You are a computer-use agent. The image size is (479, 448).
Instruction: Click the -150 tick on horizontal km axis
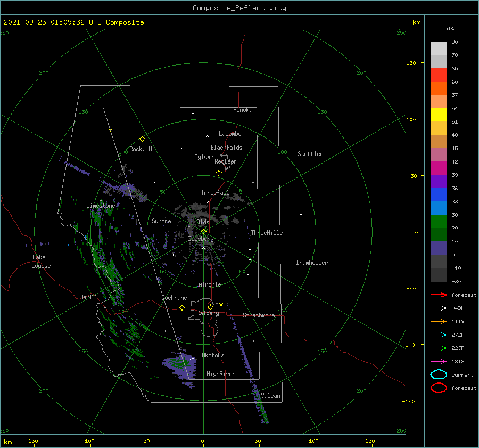pos(31,441)
